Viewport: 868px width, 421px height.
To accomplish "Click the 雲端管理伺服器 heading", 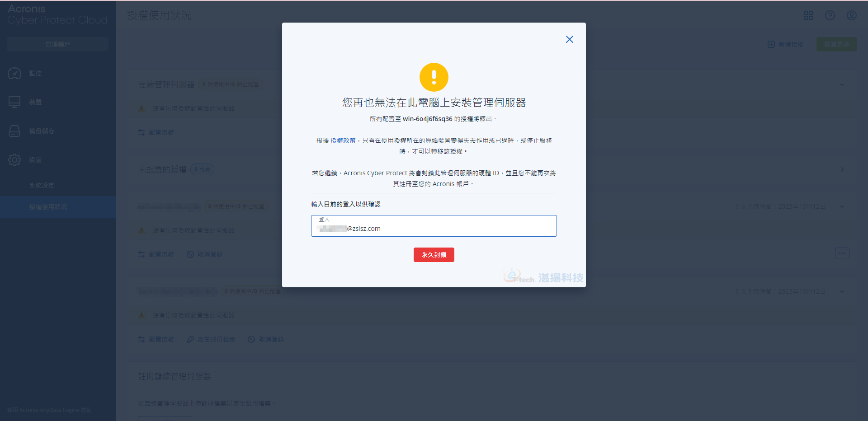I will pyautogui.click(x=166, y=84).
